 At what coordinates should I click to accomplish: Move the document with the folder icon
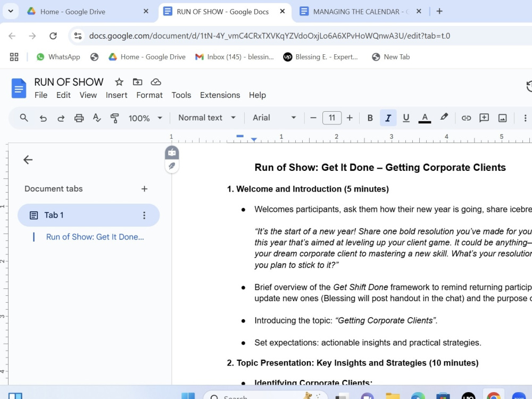pos(137,82)
